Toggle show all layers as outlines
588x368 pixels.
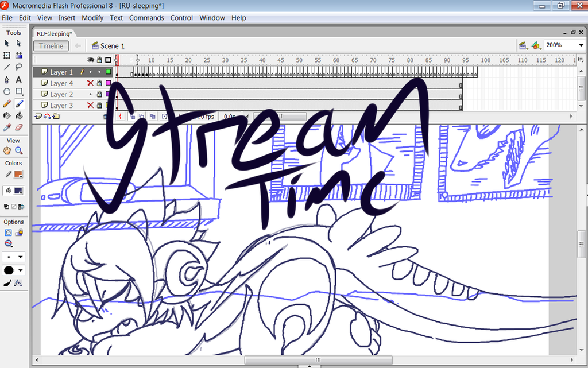[x=108, y=60]
